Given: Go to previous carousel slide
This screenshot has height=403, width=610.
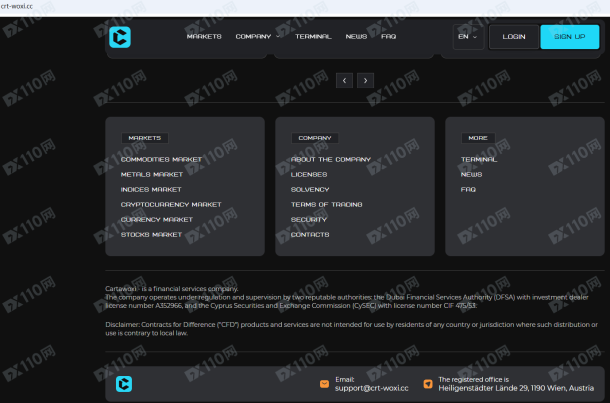Looking at the screenshot, I should (x=343, y=79).
